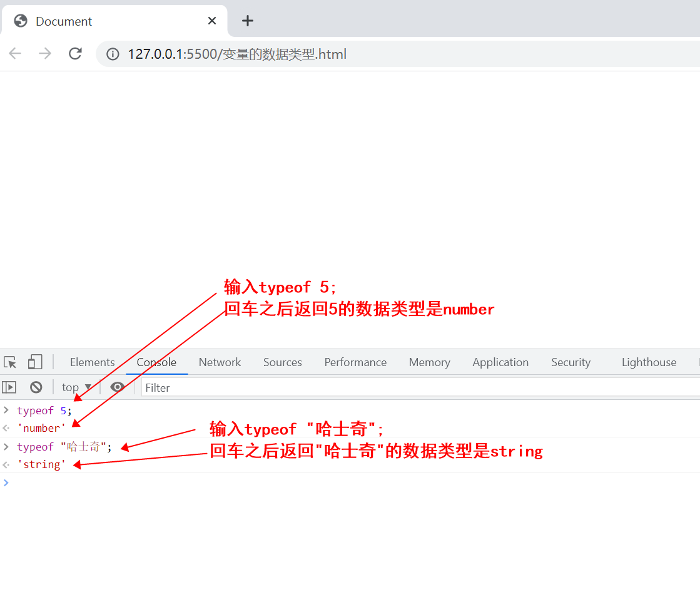Switch to the Memory tab
This screenshot has width=700, height=592.
coord(430,362)
